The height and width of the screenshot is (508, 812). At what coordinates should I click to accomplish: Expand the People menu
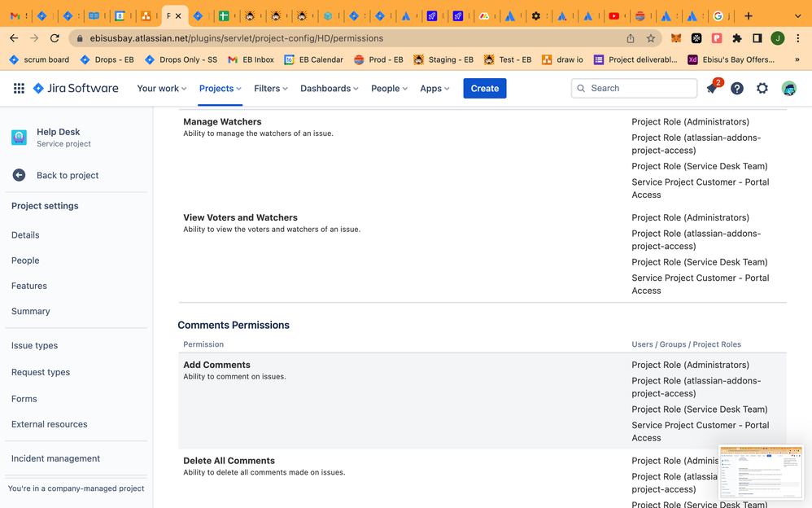coord(389,88)
